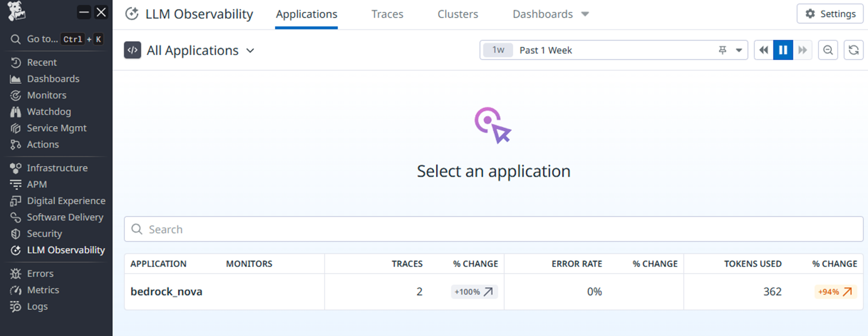This screenshot has height=336, width=868.
Task: Open the Go to search box
Action: pos(57,39)
